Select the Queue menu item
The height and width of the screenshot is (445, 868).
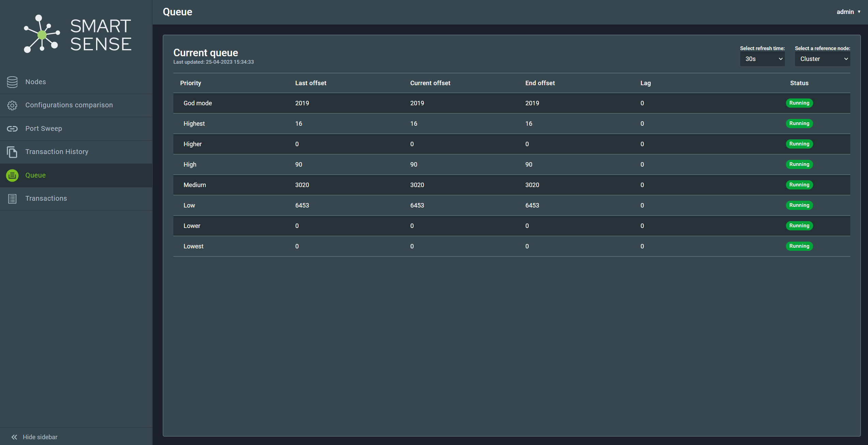pos(76,175)
